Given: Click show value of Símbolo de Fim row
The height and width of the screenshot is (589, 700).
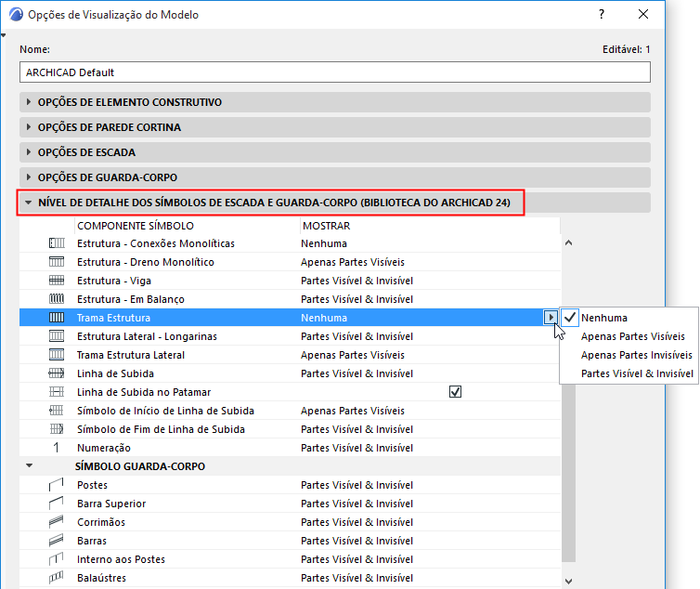Looking at the screenshot, I should pyautogui.click(x=356, y=429).
